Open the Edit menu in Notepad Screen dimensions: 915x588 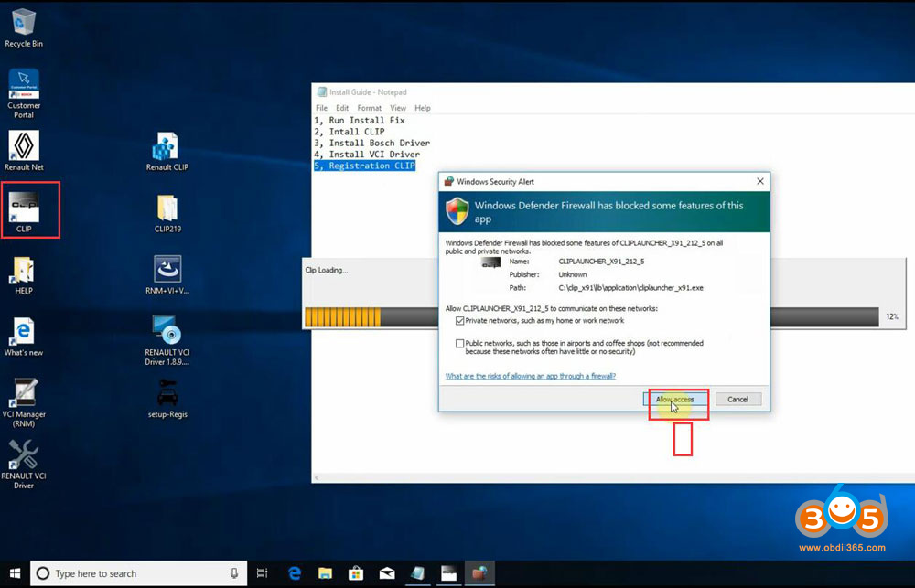click(x=342, y=108)
